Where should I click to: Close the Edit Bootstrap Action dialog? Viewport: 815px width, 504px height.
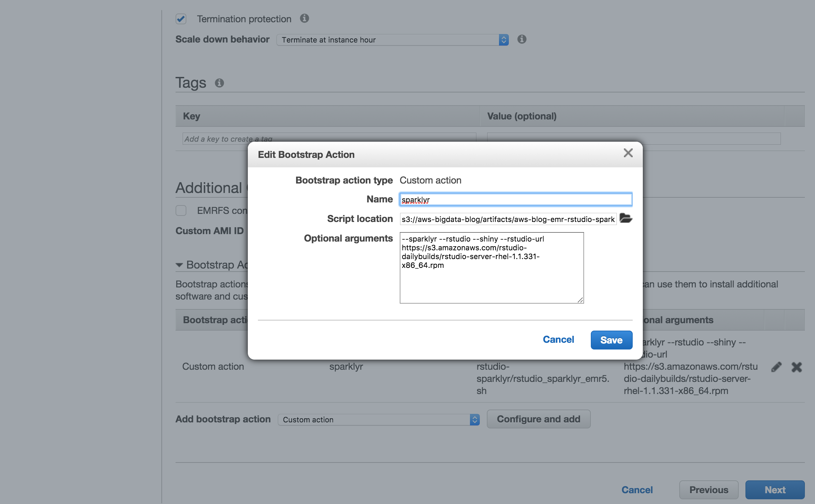click(x=628, y=153)
